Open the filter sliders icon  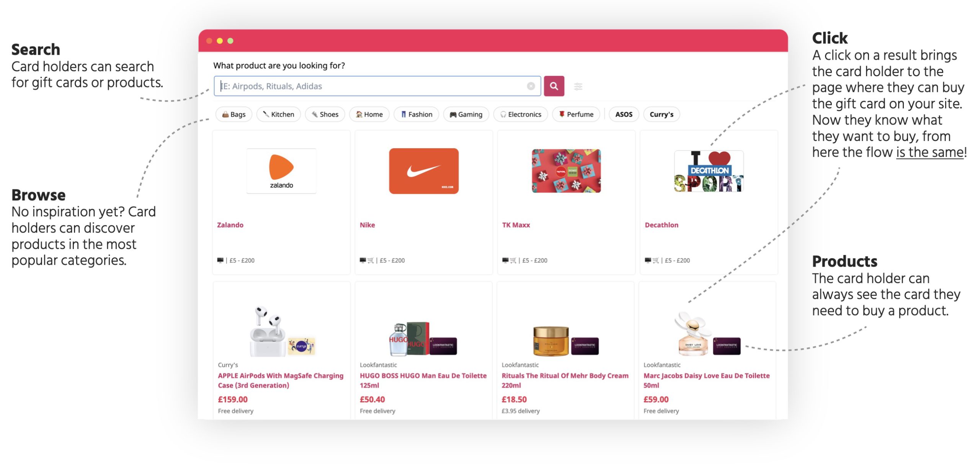[578, 87]
